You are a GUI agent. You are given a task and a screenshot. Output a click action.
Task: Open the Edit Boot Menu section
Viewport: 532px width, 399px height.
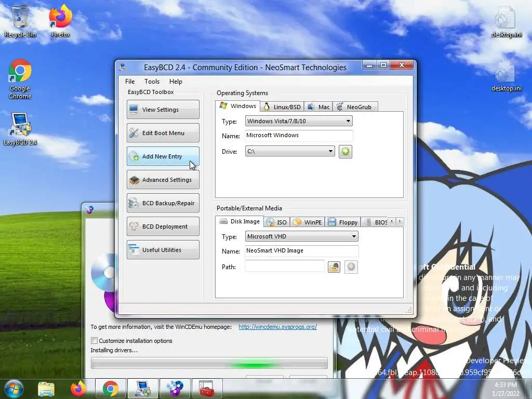163,132
